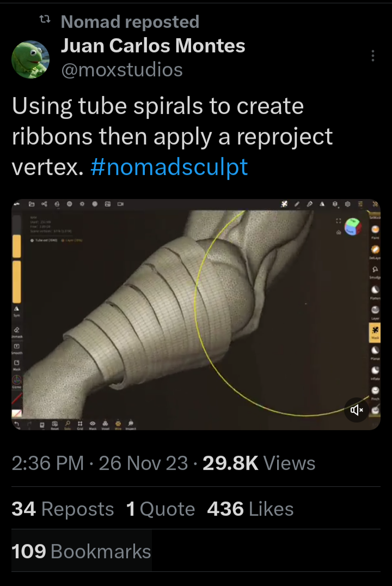Toggle Solo mode in bottom toolbar
Screen dimensions: 392x586
[68, 423]
